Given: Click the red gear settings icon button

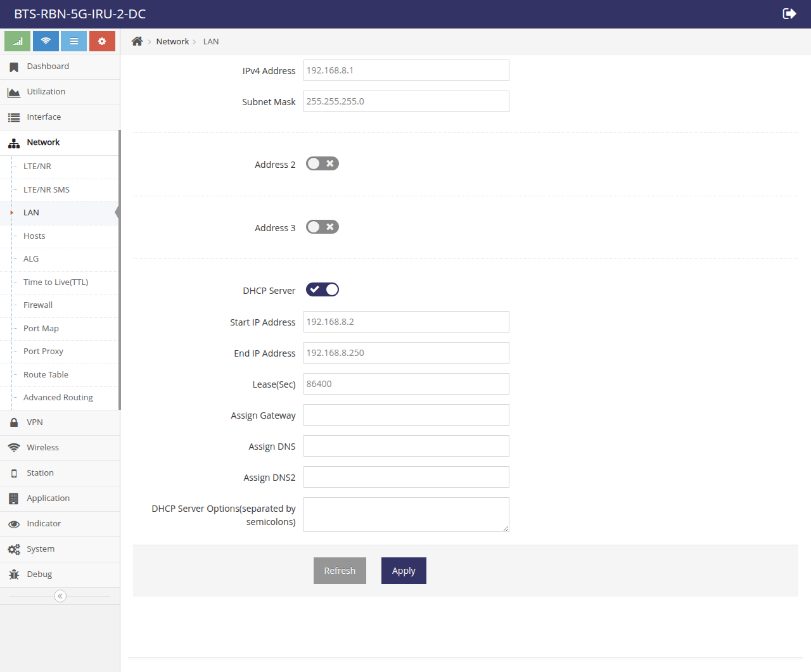Looking at the screenshot, I should tap(102, 41).
